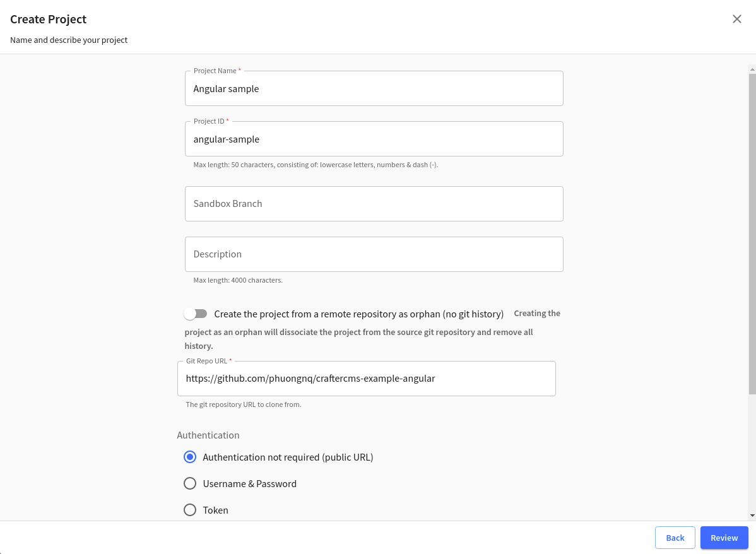Choose Username & Password authentication
This screenshot has height=554, width=756.
pyautogui.click(x=190, y=483)
